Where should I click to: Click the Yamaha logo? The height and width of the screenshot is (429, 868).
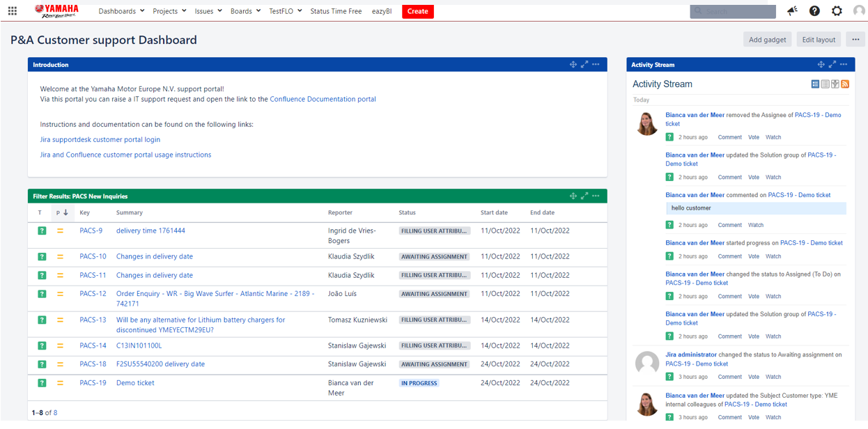point(56,10)
